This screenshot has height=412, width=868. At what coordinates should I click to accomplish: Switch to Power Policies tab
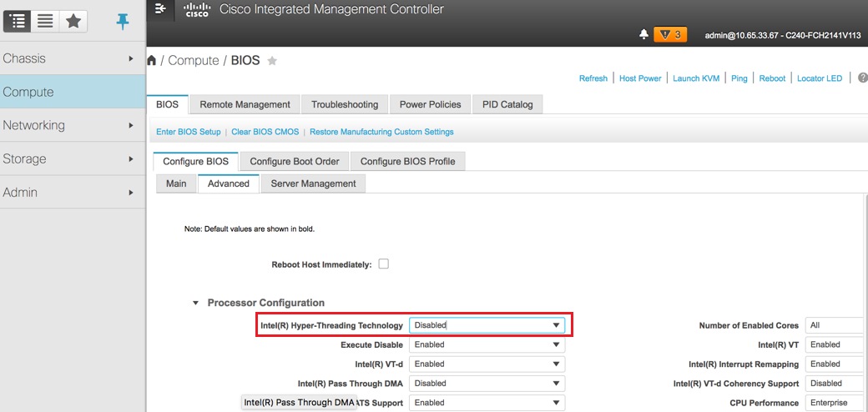point(430,104)
